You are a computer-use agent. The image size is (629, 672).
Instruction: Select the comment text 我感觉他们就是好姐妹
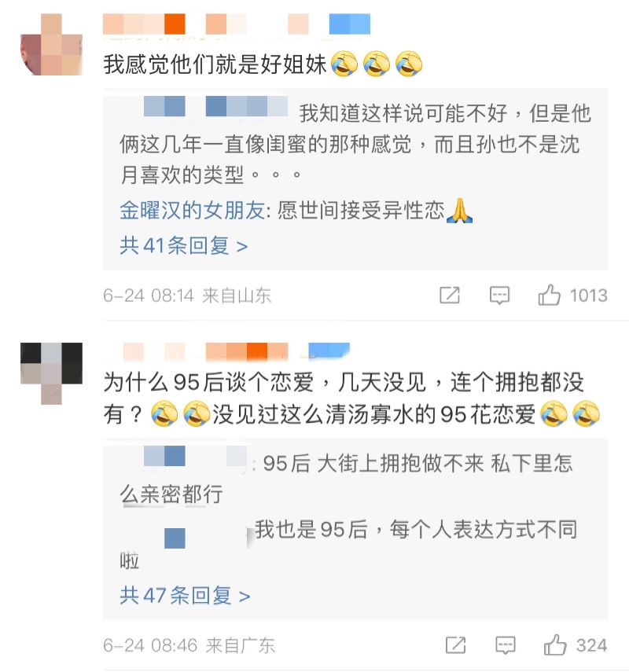[215, 64]
